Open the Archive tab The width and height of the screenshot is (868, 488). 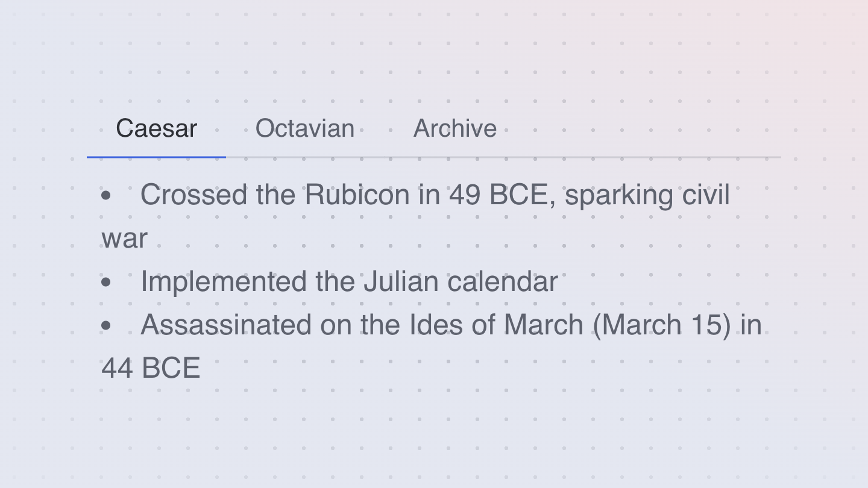tap(455, 128)
